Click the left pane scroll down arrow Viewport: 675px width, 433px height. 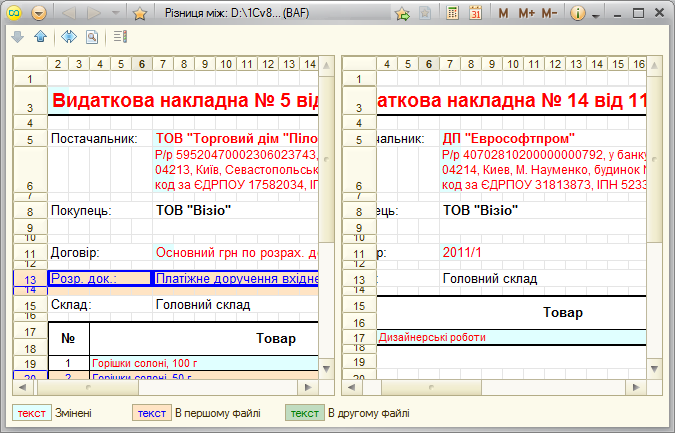tap(326, 369)
